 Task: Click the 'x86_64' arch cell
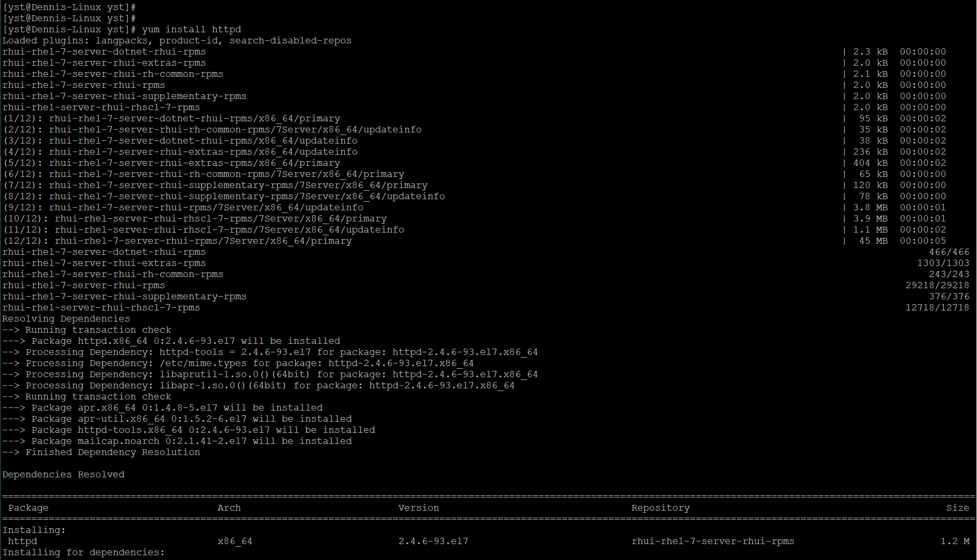[x=235, y=541]
